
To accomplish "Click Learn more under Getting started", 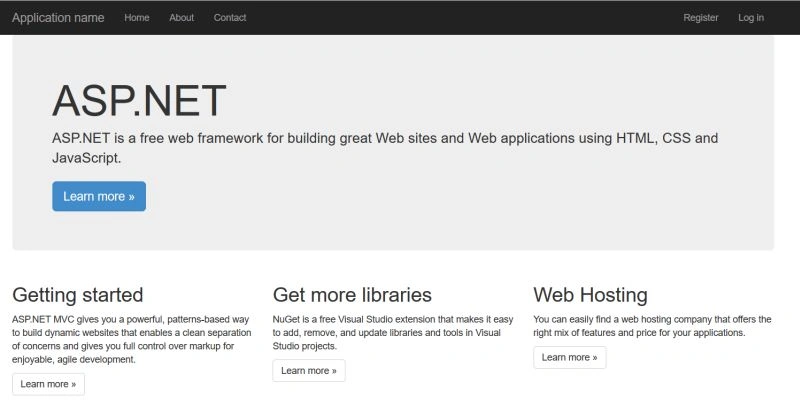I will [48, 384].
